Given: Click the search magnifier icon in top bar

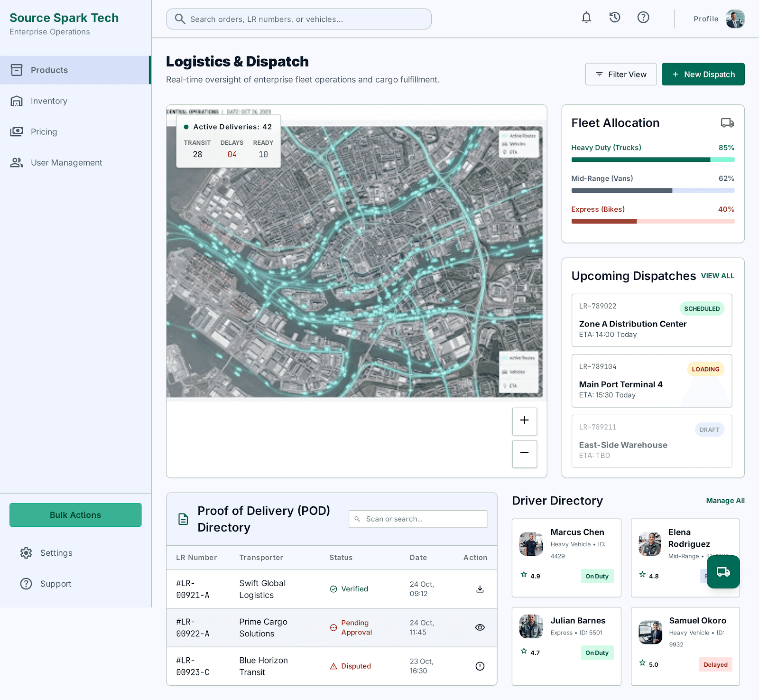Looking at the screenshot, I should coord(180,19).
